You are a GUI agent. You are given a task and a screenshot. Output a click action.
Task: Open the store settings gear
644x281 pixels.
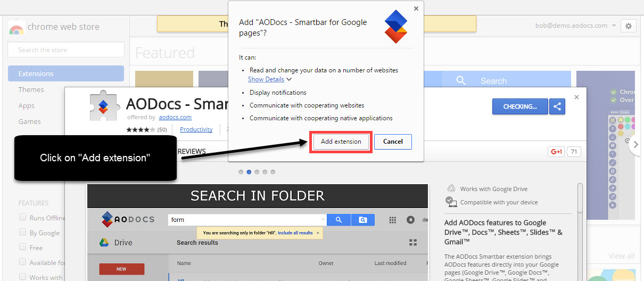[629, 26]
